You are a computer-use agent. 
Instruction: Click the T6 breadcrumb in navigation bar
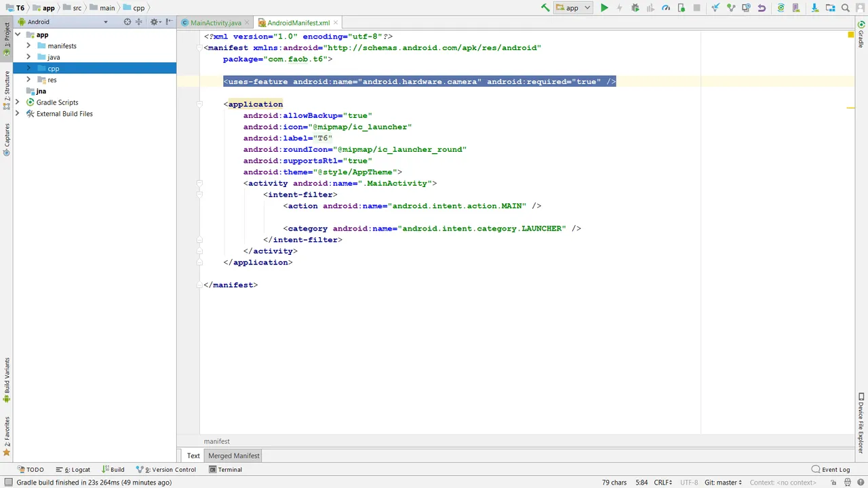tap(15, 8)
